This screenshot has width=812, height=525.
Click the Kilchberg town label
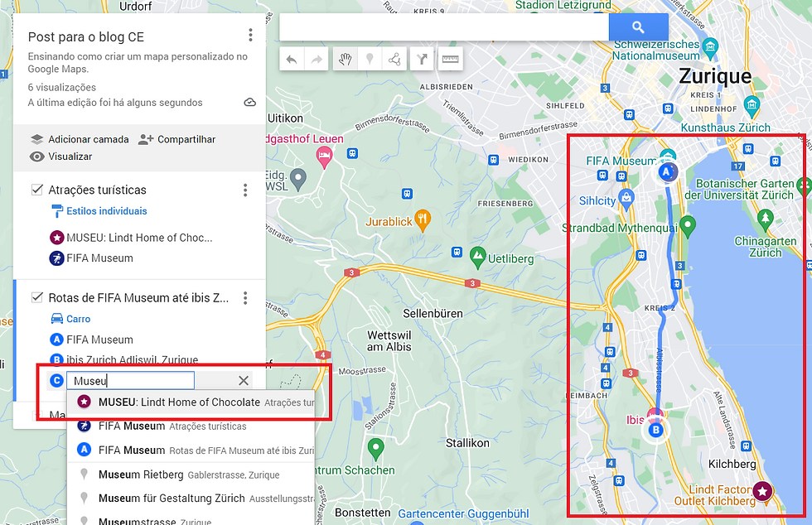pos(732,464)
